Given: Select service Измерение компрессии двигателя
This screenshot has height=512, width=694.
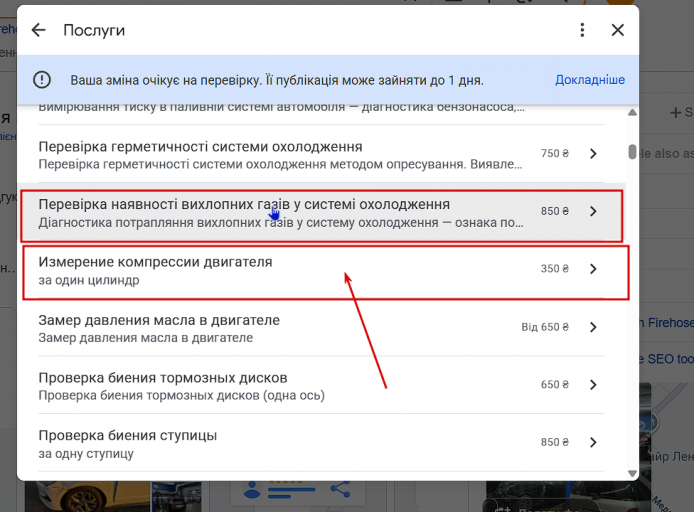Looking at the screenshot, I should coord(321,269).
